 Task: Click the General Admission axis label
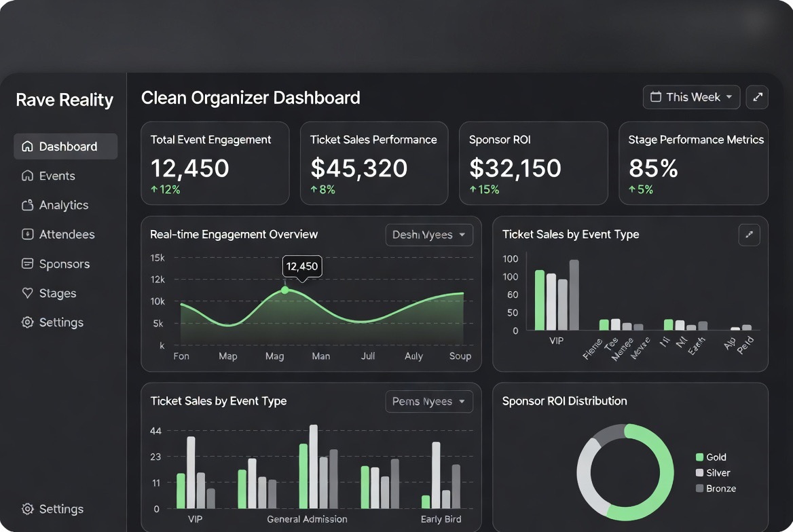307,519
